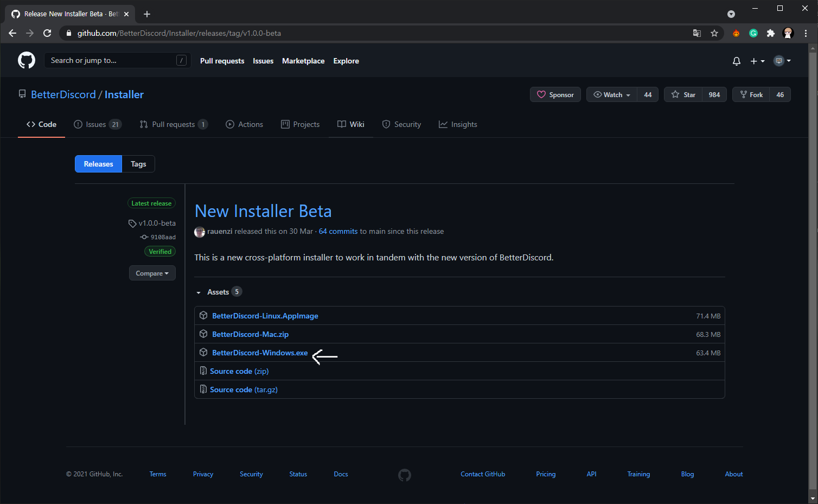Open the footer Terms link
The width and height of the screenshot is (818, 504).
pos(158,474)
